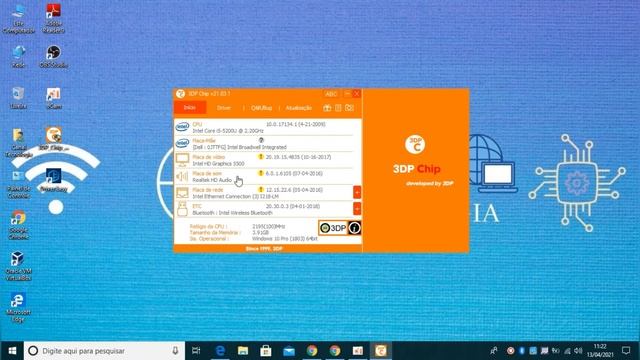
Task: Click the yellow alert icon for Placa de som
Action: click(261, 173)
